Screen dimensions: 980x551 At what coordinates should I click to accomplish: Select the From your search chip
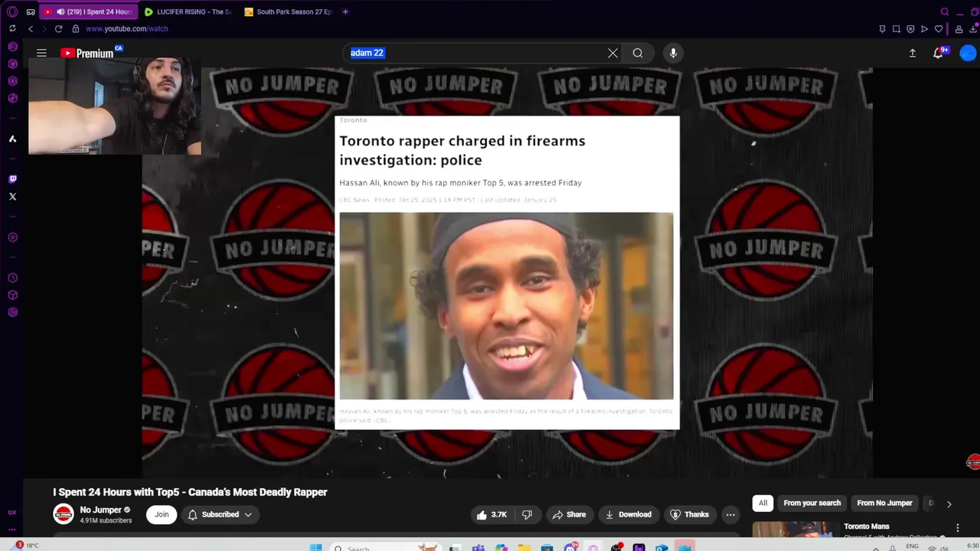coord(812,503)
